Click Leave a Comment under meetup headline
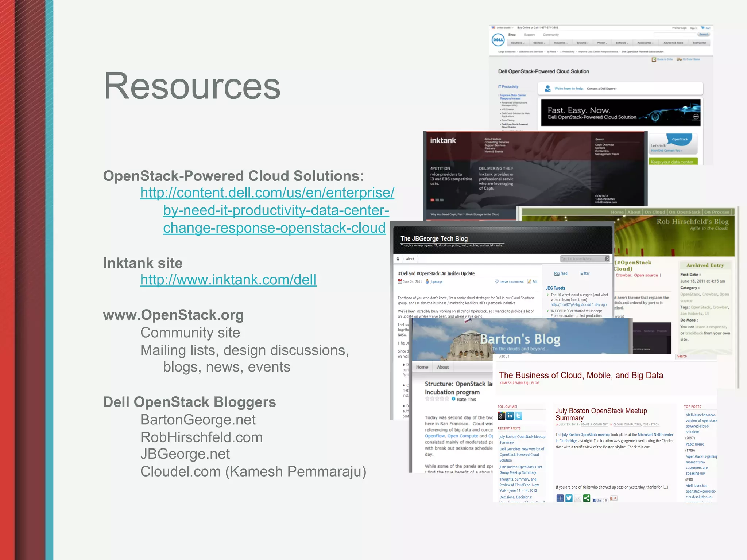This screenshot has height=560, width=747. coord(594,425)
